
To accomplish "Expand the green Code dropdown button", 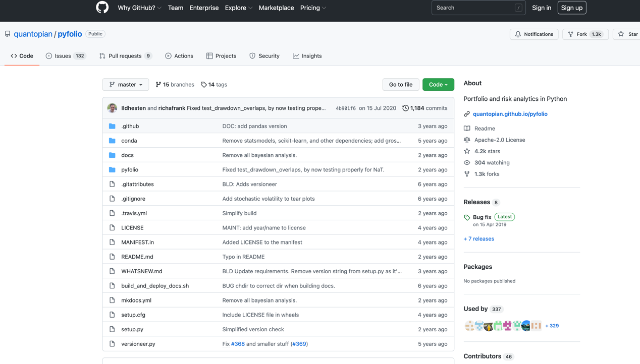I will point(438,85).
